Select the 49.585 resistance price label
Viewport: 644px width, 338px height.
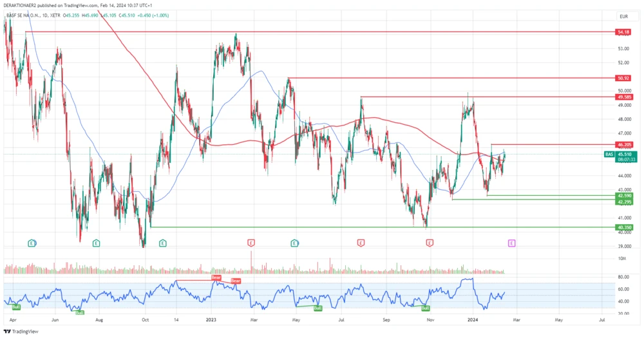[624, 97]
